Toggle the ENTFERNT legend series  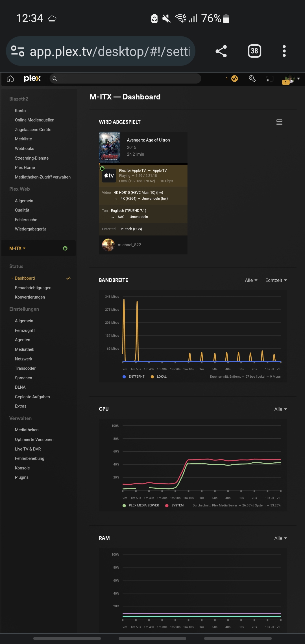134,377
